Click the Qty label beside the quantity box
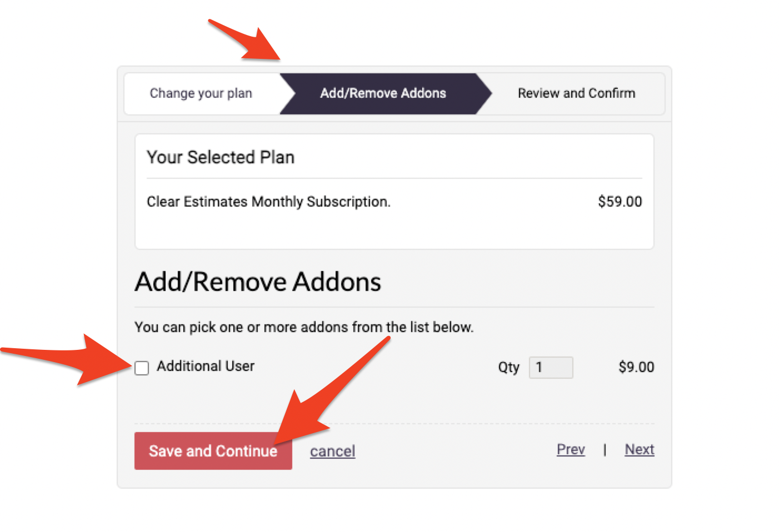 tap(508, 367)
